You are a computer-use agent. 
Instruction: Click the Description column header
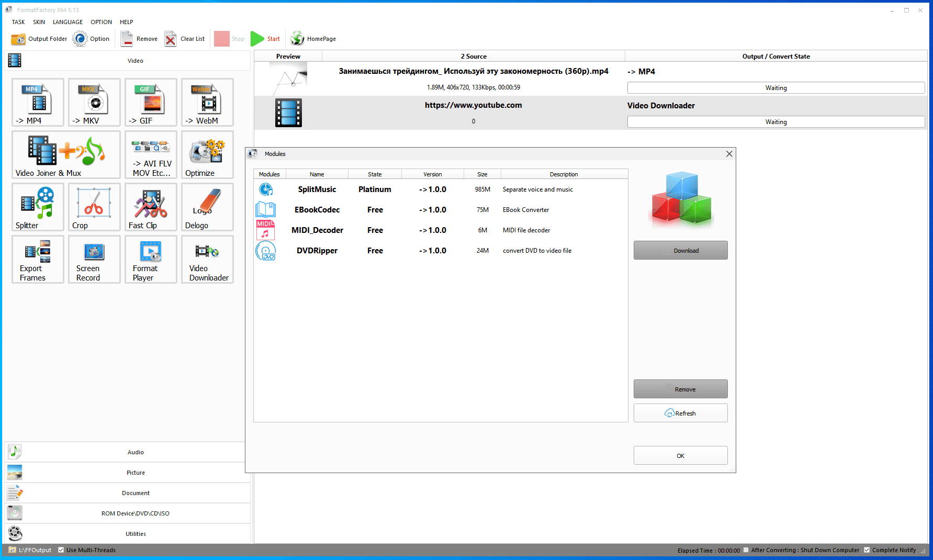564,174
